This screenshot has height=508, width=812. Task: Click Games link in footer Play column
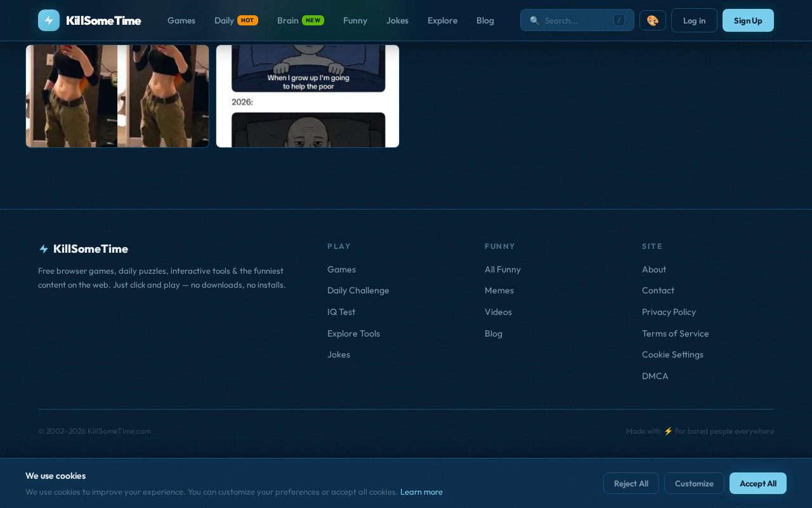[341, 269]
